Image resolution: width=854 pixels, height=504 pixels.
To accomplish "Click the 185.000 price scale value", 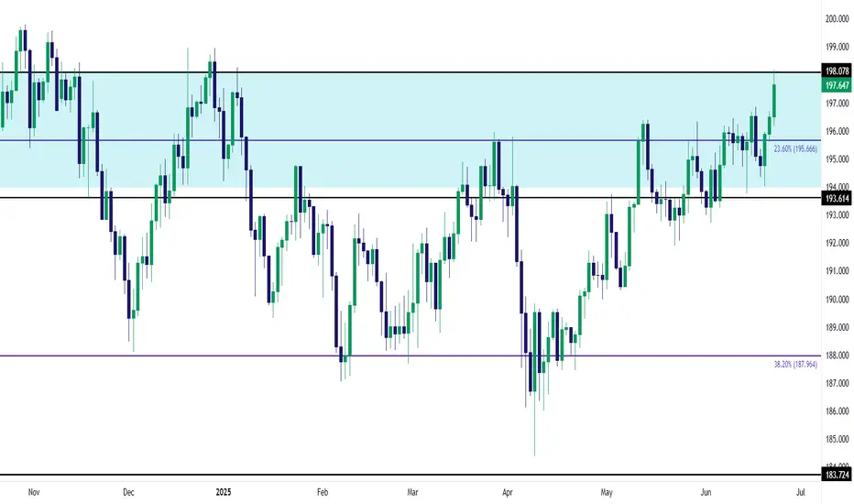I will [838, 439].
